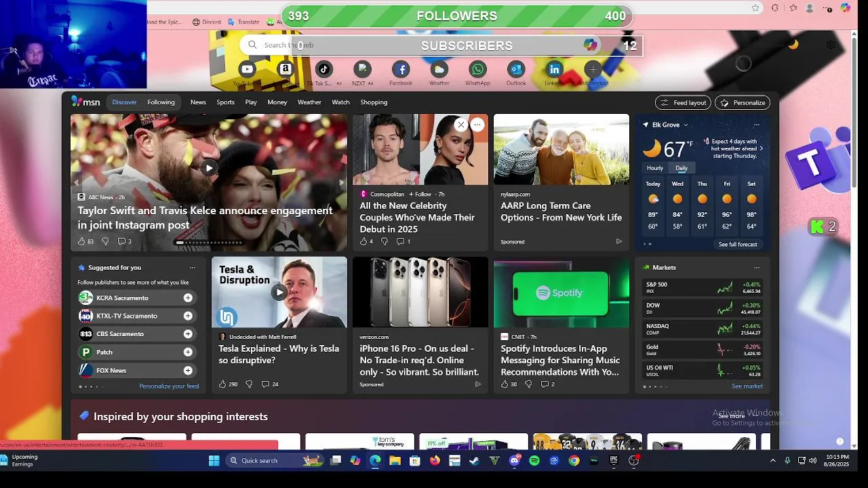Open the Money menu item

[277, 102]
